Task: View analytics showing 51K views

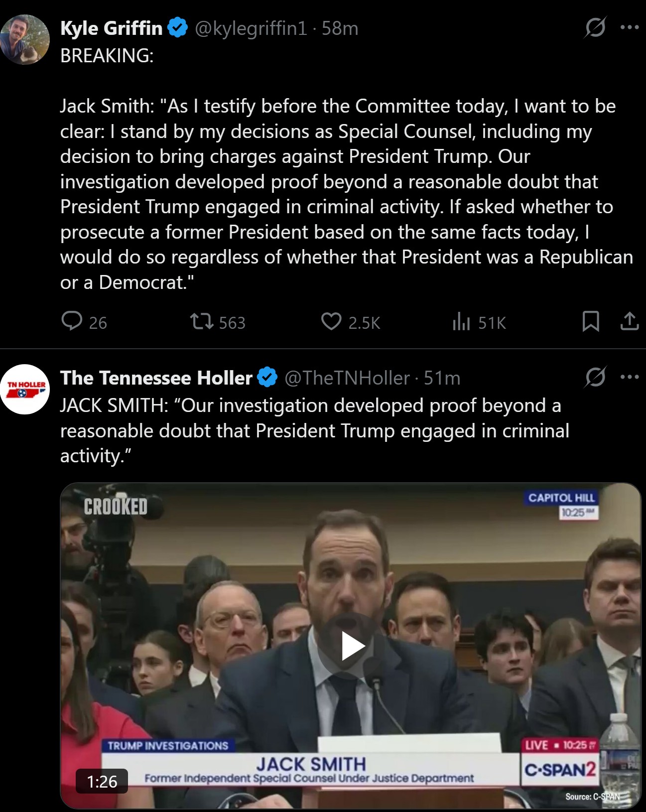Action: tap(461, 322)
